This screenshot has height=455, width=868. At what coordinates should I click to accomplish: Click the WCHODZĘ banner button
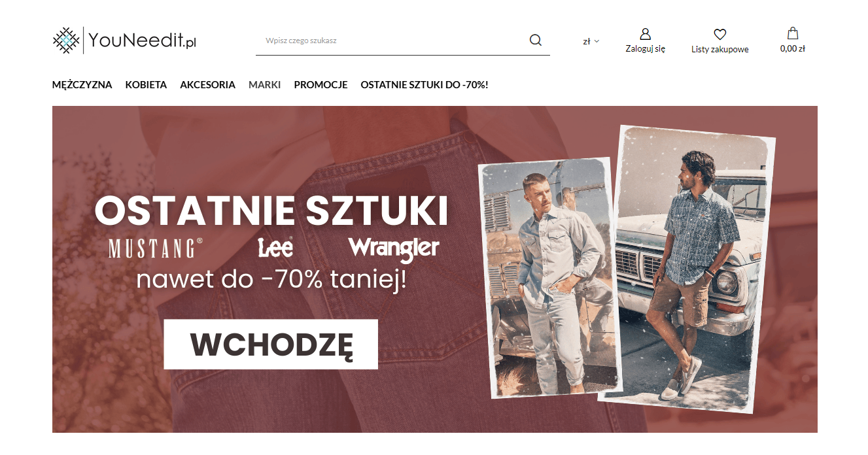pyautogui.click(x=271, y=344)
